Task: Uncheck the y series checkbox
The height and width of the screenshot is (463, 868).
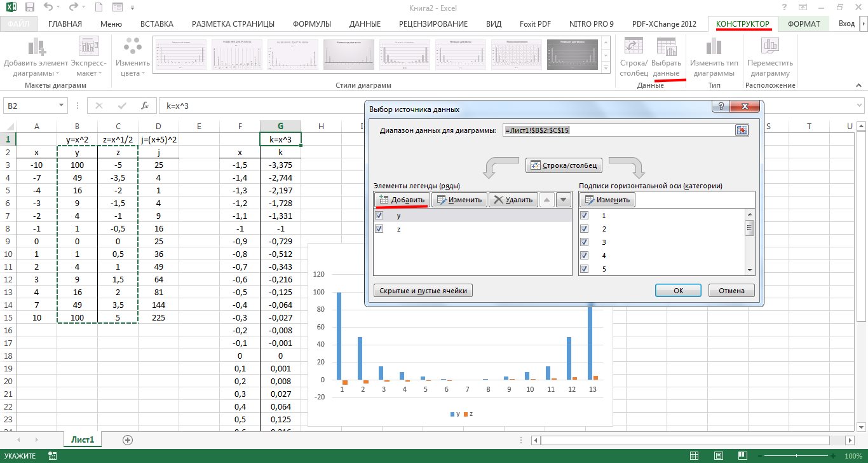Action: [x=379, y=216]
